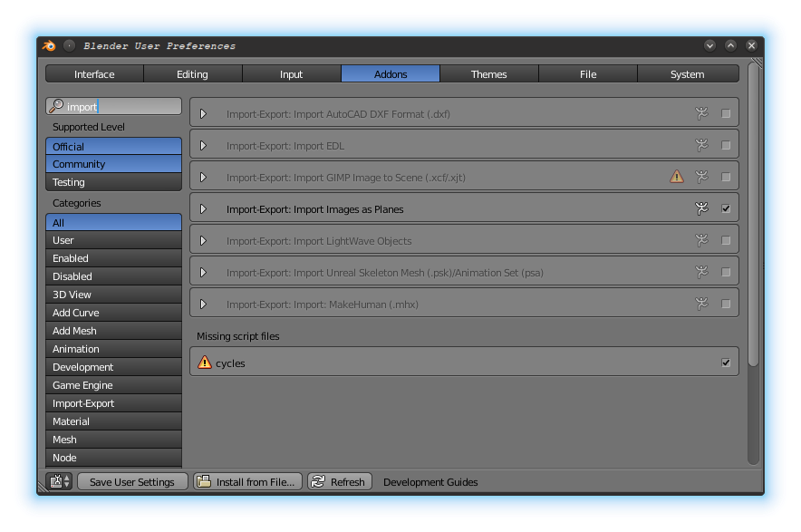Screen dimensions: 801x532
Task: Enable the Import AutoCAD DXF addon
Action: click(x=726, y=113)
